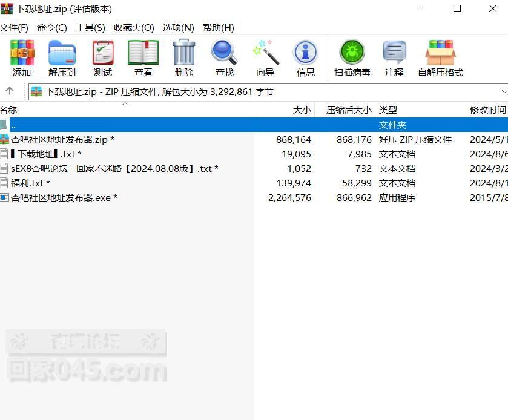This screenshot has height=420, width=508.
Task: Open the 工具(S) menu
Action: (90, 28)
